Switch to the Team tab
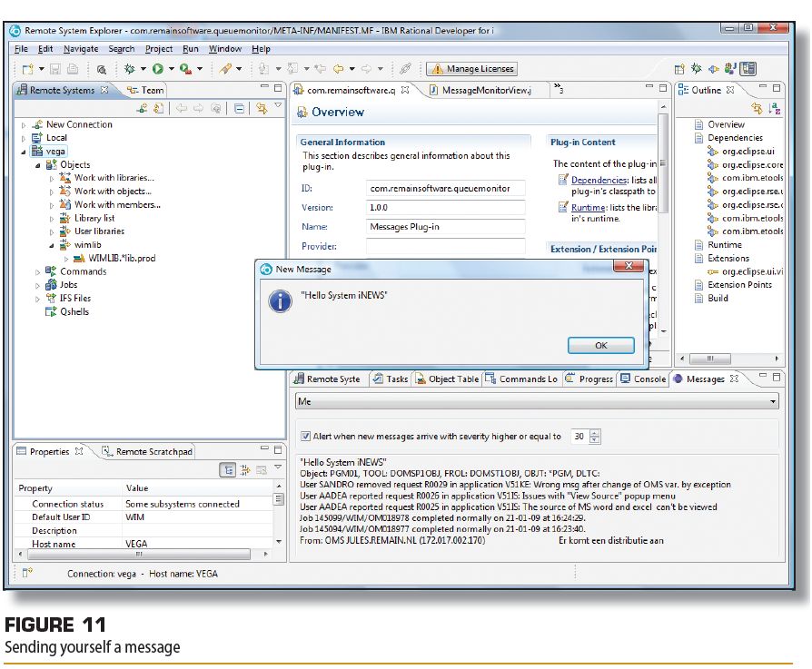812x669 pixels. pos(145,90)
